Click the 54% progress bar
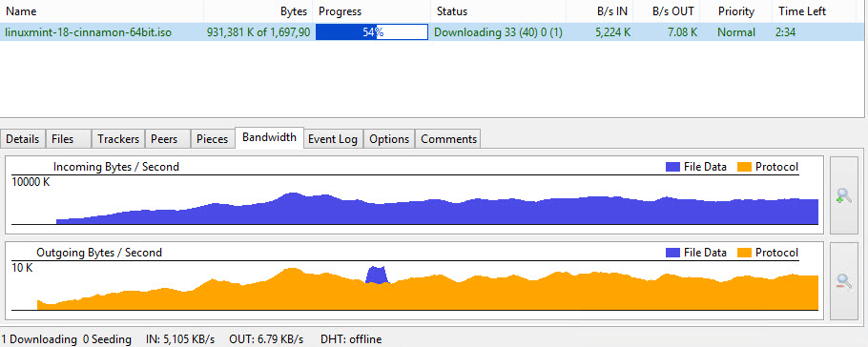Screen dimensions: 868x347 click(x=372, y=32)
